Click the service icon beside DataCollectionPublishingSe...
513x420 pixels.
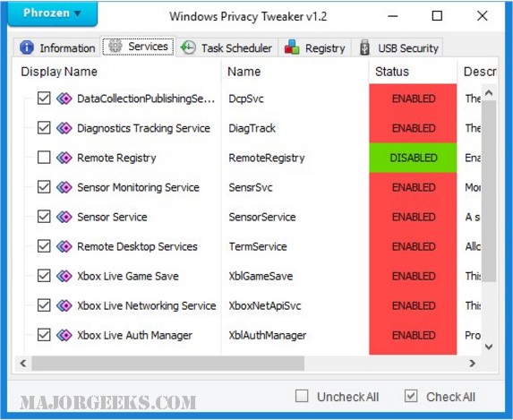(64, 99)
